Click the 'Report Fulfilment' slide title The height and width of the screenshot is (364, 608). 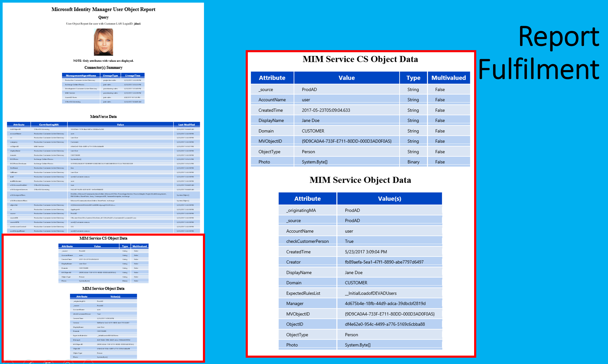pyautogui.click(x=539, y=52)
